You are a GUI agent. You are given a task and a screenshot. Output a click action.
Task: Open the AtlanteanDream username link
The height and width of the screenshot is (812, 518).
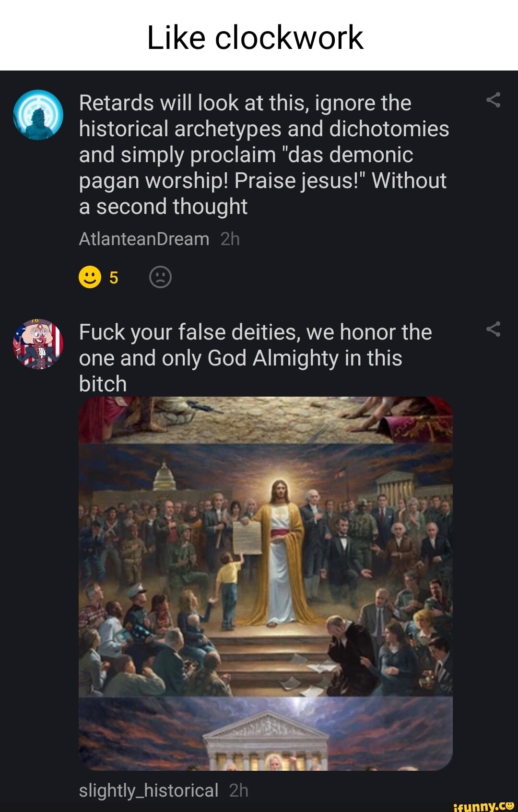(x=144, y=239)
